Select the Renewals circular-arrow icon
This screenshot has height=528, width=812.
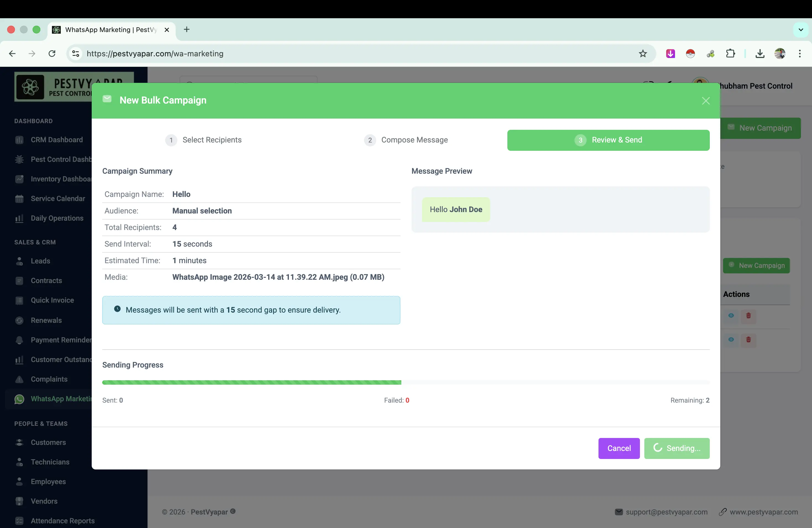pyautogui.click(x=19, y=320)
